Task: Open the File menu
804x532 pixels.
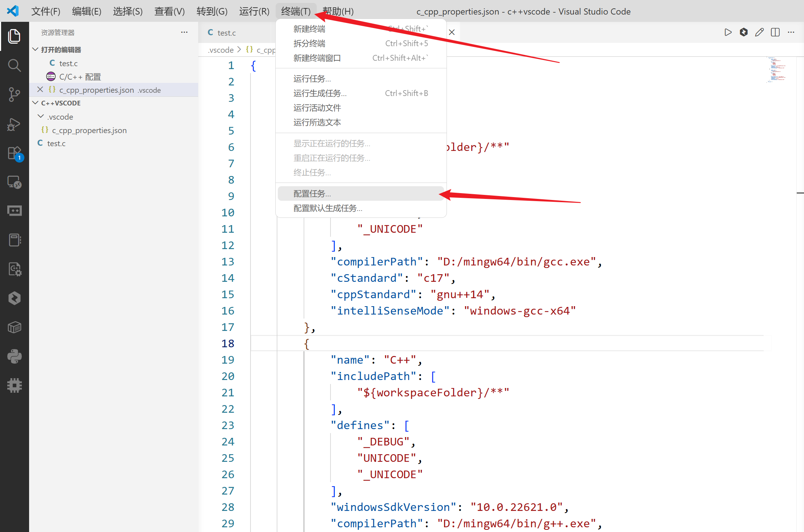Action: [x=46, y=11]
